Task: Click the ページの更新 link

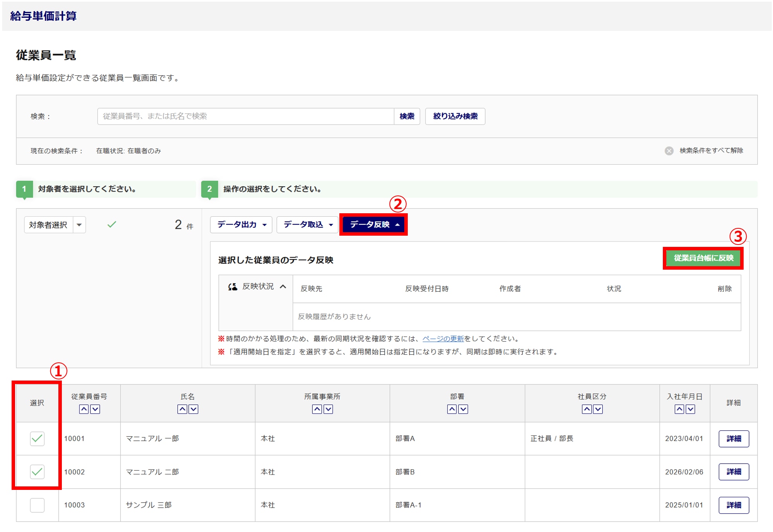Action: (443, 339)
